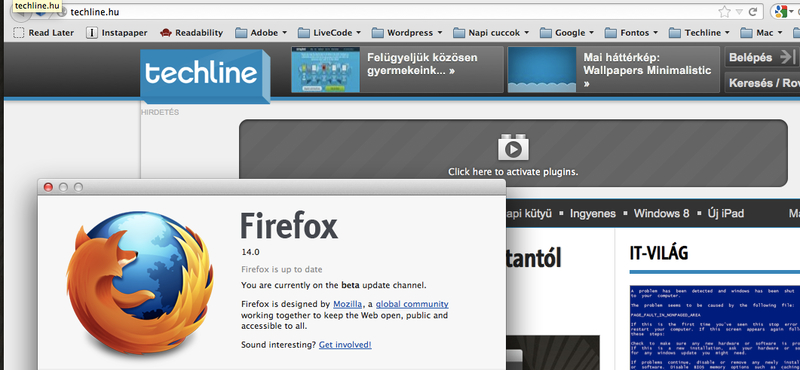Bookmark this page with the star icon
The width and height of the screenshot is (800, 370).
(724, 12)
